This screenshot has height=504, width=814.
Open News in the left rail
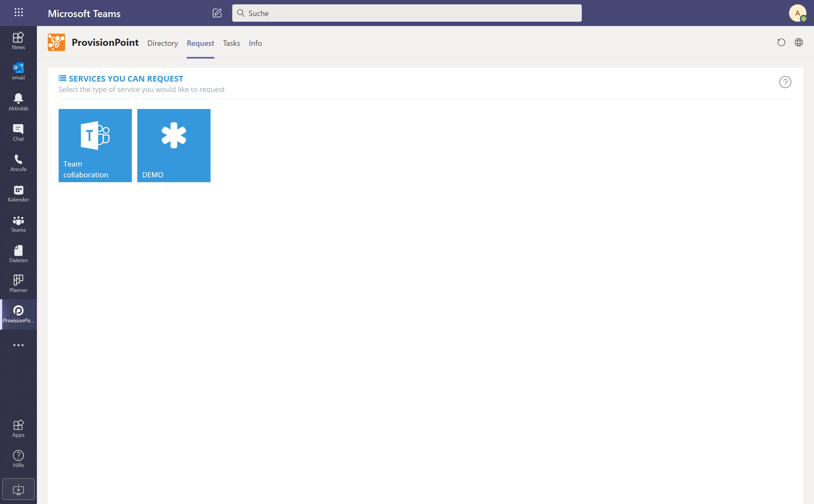click(18, 41)
